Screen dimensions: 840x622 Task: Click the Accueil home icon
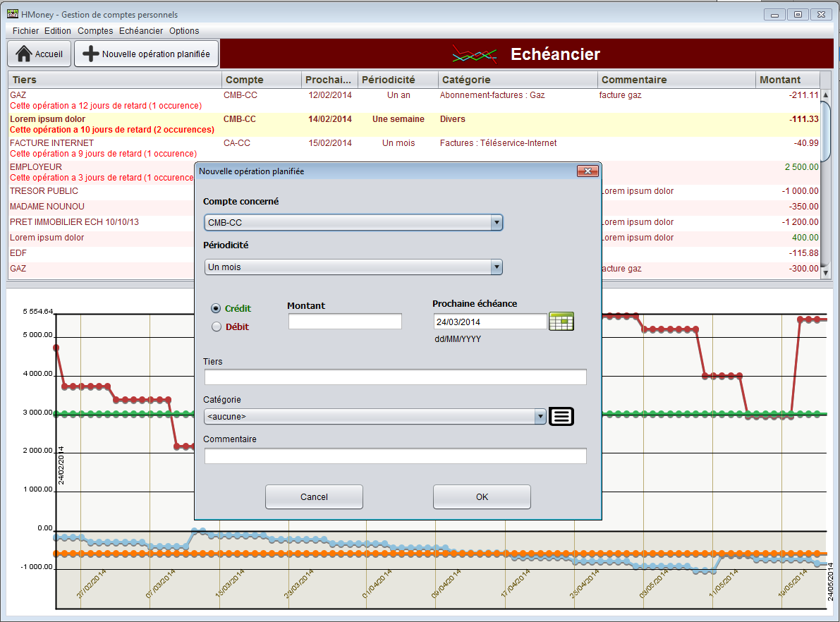pyautogui.click(x=24, y=54)
